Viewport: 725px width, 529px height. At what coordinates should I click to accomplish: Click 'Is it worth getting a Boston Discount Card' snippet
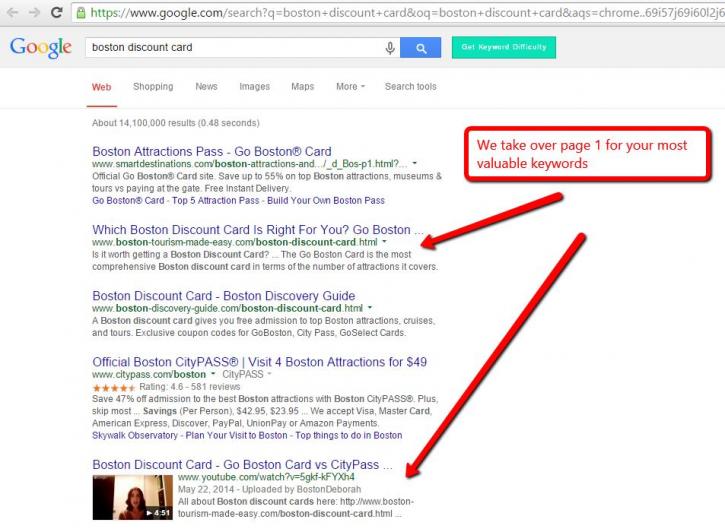point(265,261)
